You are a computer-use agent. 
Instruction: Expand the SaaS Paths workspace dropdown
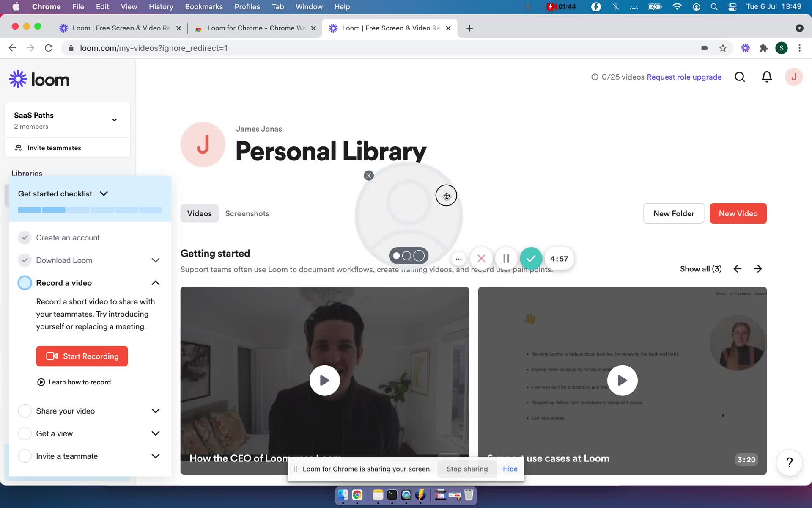(114, 120)
